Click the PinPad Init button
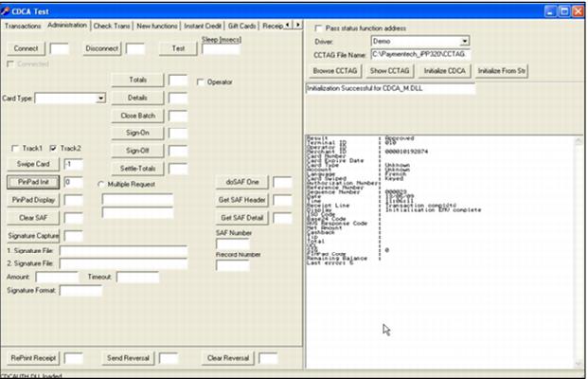Image resolution: width=588 pixels, height=379 pixels. [33, 182]
